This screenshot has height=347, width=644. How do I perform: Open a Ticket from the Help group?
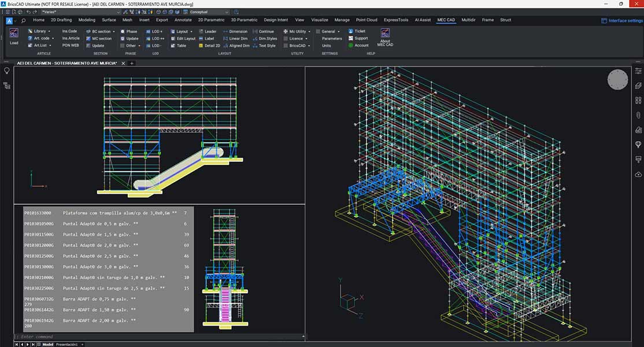click(x=360, y=31)
